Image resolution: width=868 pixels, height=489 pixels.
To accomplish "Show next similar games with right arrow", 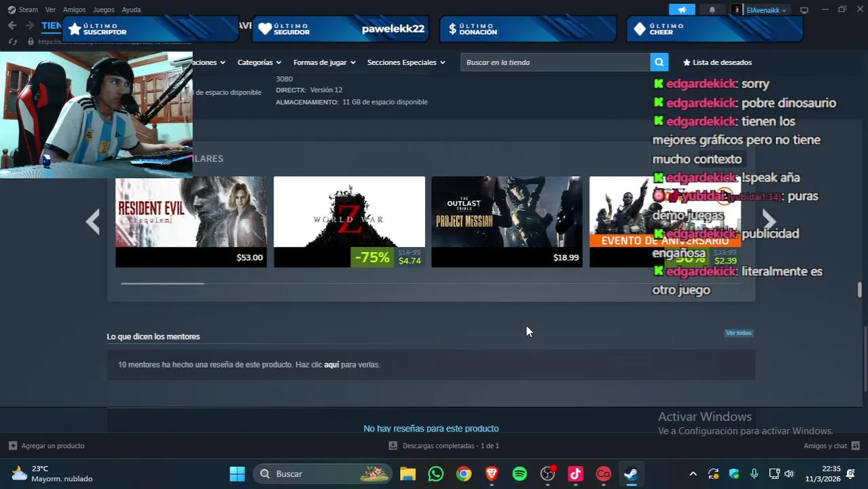I will pyautogui.click(x=769, y=221).
